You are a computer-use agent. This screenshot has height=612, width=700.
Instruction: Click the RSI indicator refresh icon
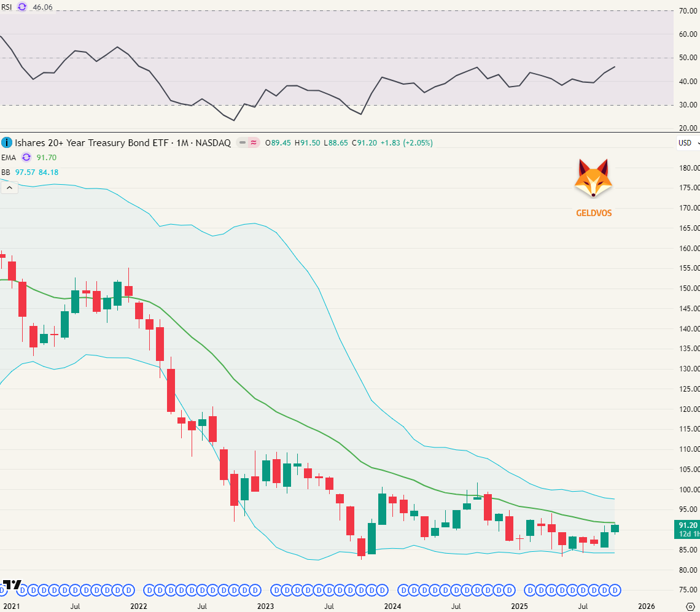22,7
